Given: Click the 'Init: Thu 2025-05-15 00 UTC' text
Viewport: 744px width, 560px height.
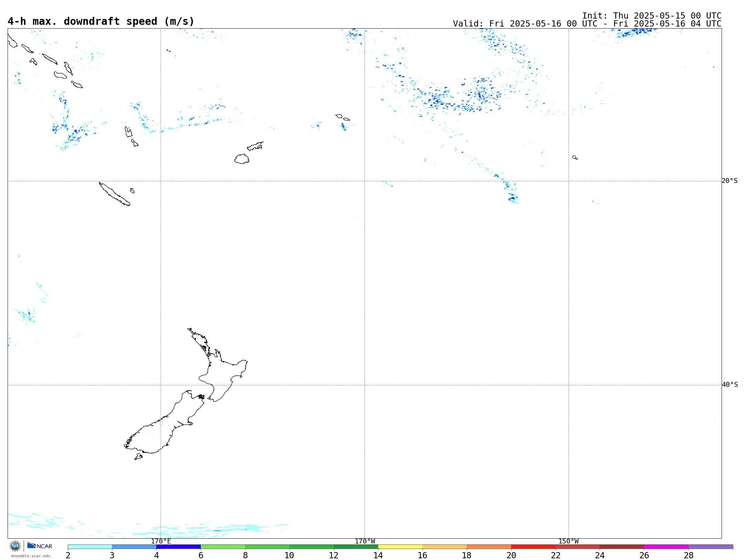Looking at the screenshot, I should pyautogui.click(x=652, y=16).
